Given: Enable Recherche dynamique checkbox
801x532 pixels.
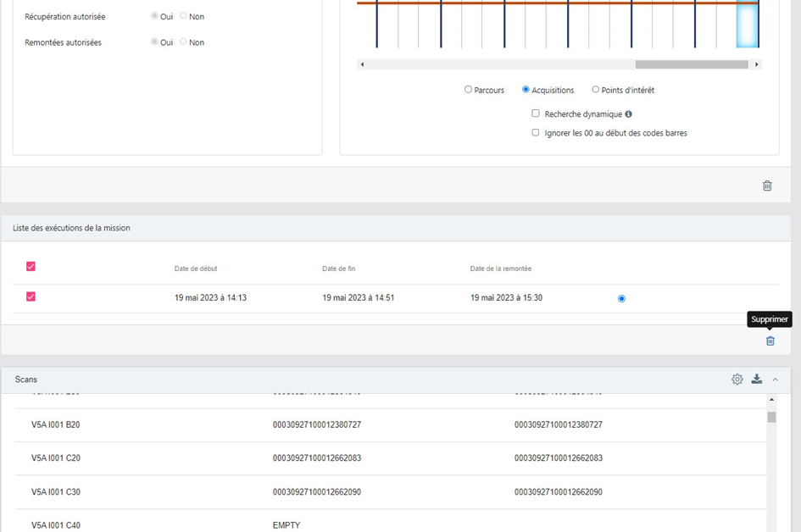Looking at the screenshot, I should click(x=536, y=114).
